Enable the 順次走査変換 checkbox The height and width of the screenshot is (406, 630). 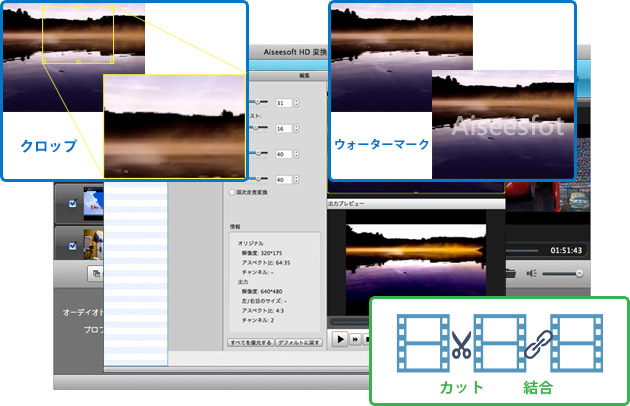pos(233,192)
